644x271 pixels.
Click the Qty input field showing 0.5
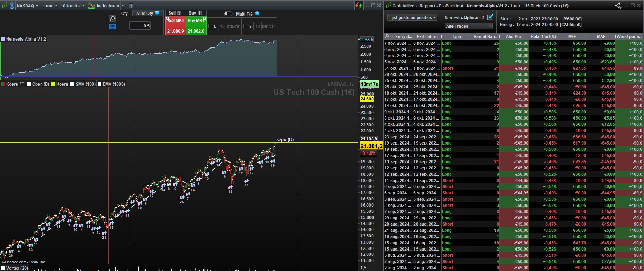click(140, 26)
